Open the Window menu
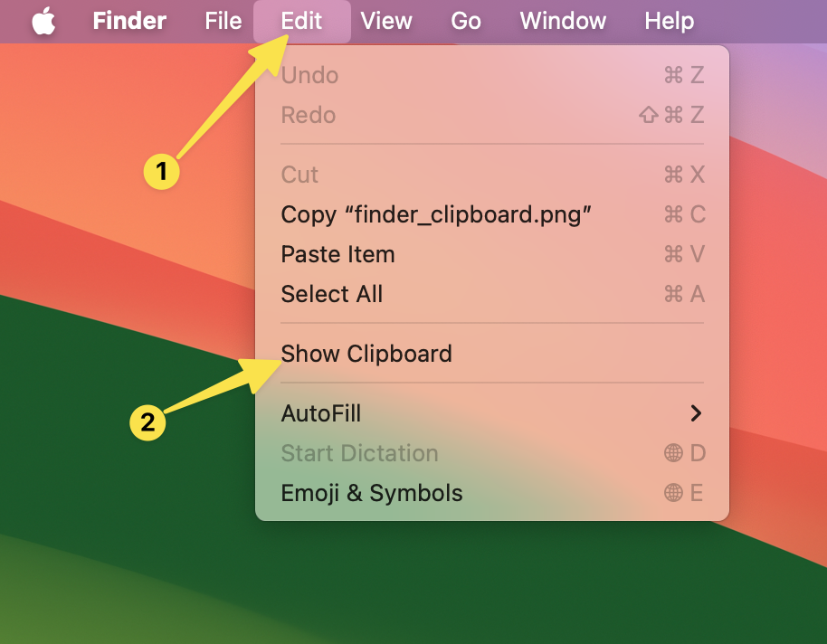The image size is (827, 644). [x=562, y=21]
